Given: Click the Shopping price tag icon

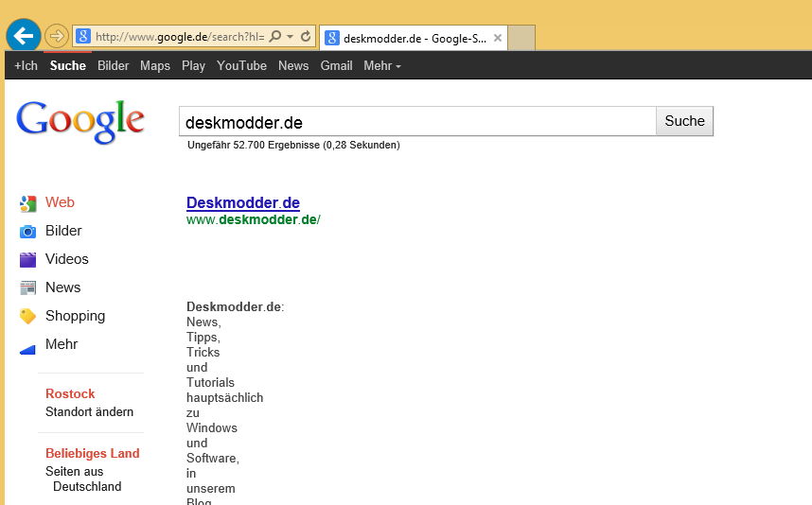Looking at the screenshot, I should click(x=27, y=316).
